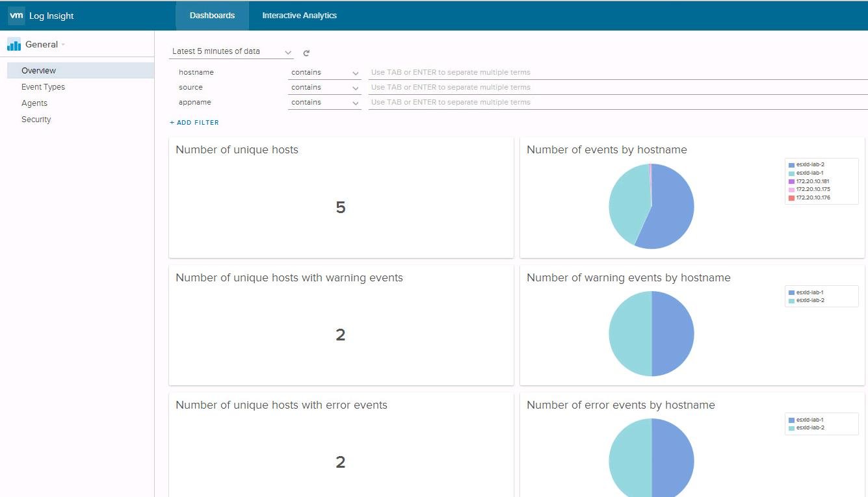The image size is (868, 497).
Task: Switch to the Dashboards tab
Action: click(212, 16)
